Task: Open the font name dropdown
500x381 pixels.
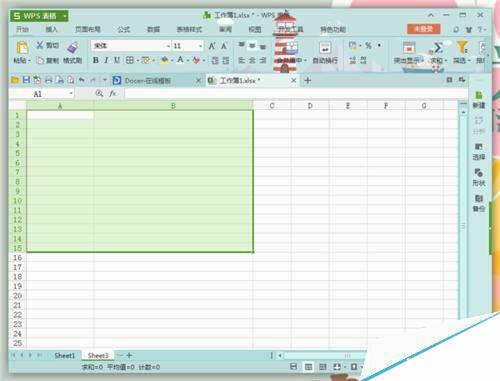Action: click(168, 46)
